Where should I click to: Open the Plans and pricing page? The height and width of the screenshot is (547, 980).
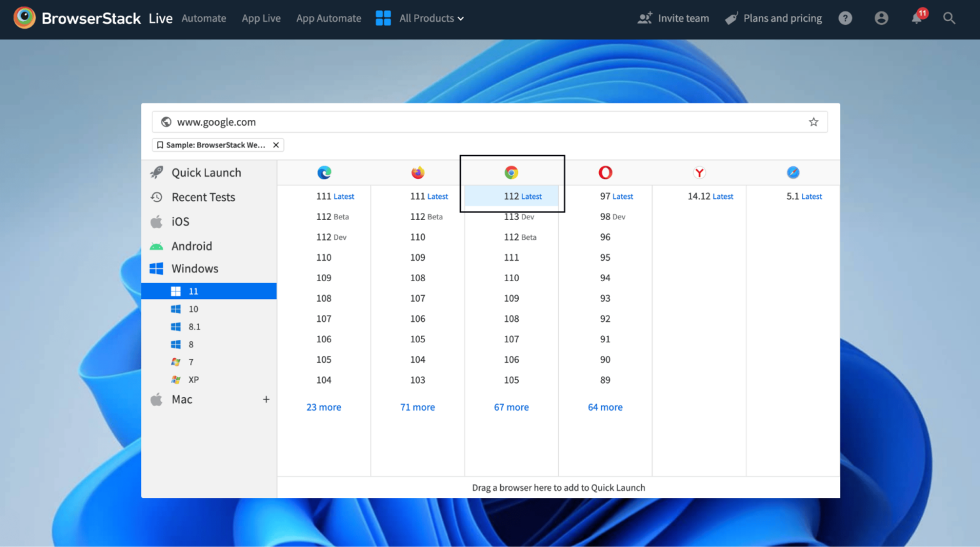(x=782, y=18)
